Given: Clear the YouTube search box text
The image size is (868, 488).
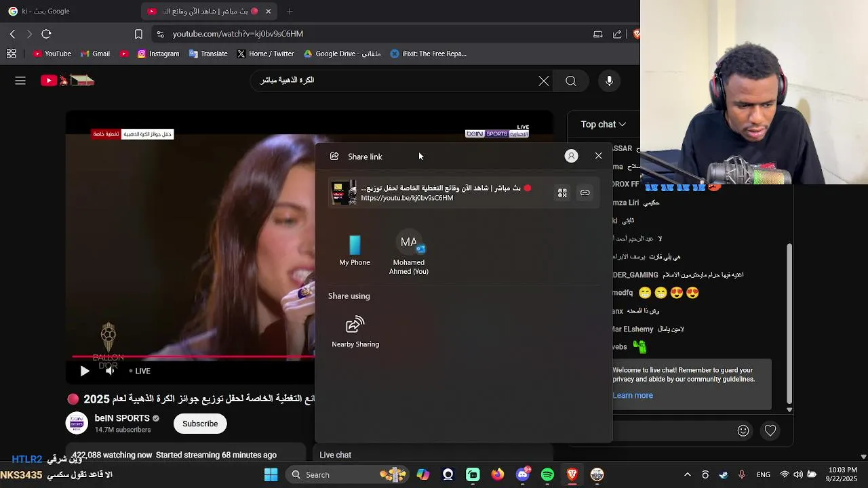Looking at the screenshot, I should (x=544, y=81).
